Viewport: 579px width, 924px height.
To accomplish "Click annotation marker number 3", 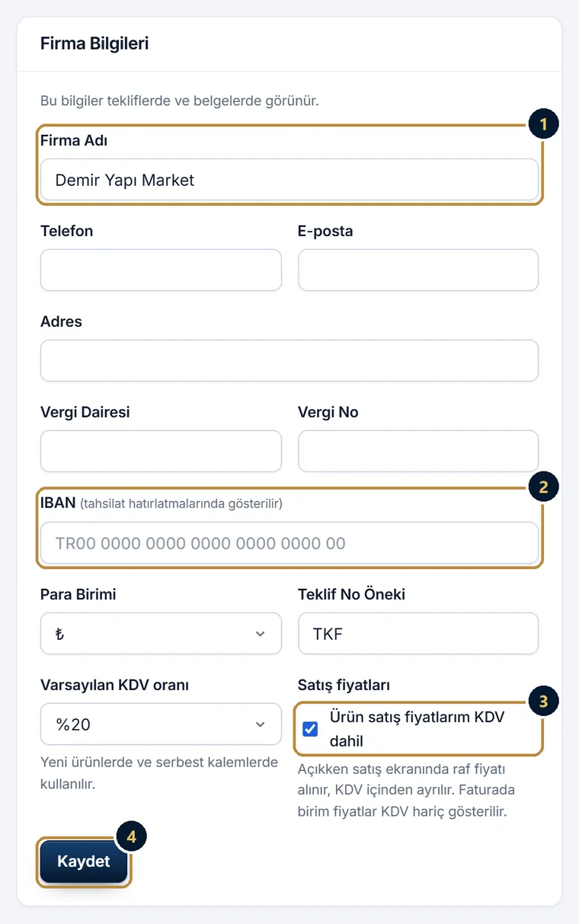I will [544, 701].
